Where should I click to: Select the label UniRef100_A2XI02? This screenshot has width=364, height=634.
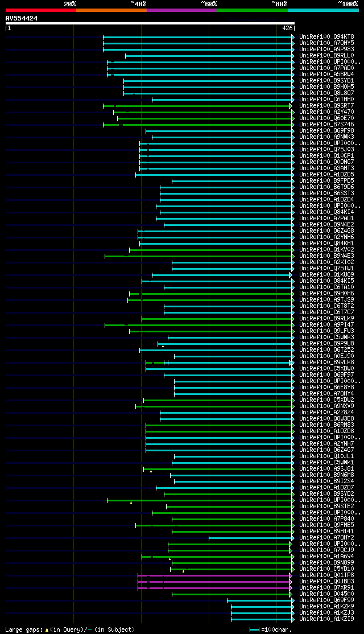click(326, 262)
